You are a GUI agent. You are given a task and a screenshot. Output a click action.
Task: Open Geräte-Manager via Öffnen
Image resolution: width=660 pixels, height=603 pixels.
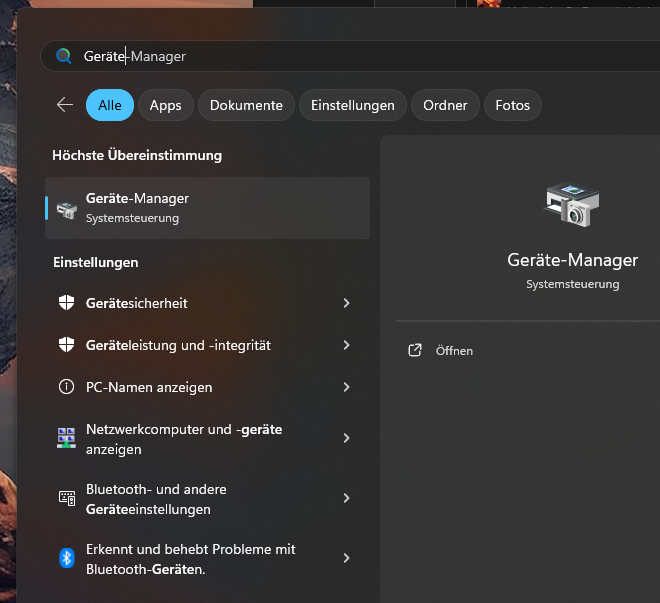tap(454, 351)
